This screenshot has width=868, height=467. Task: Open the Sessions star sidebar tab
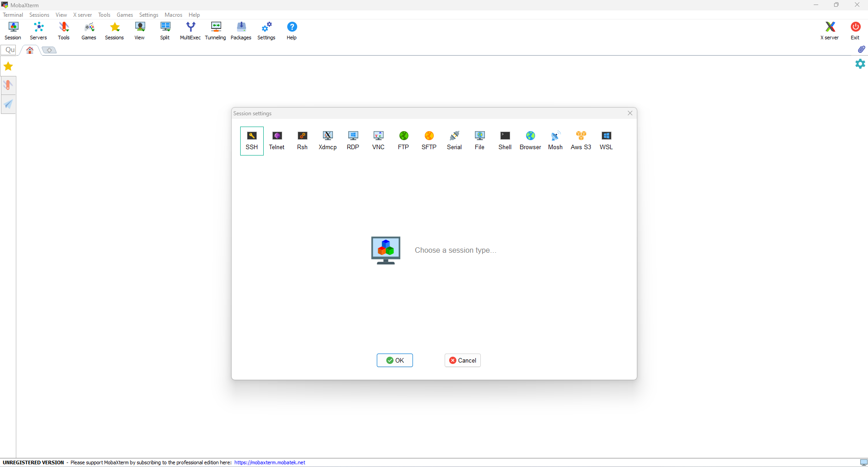(x=8, y=66)
